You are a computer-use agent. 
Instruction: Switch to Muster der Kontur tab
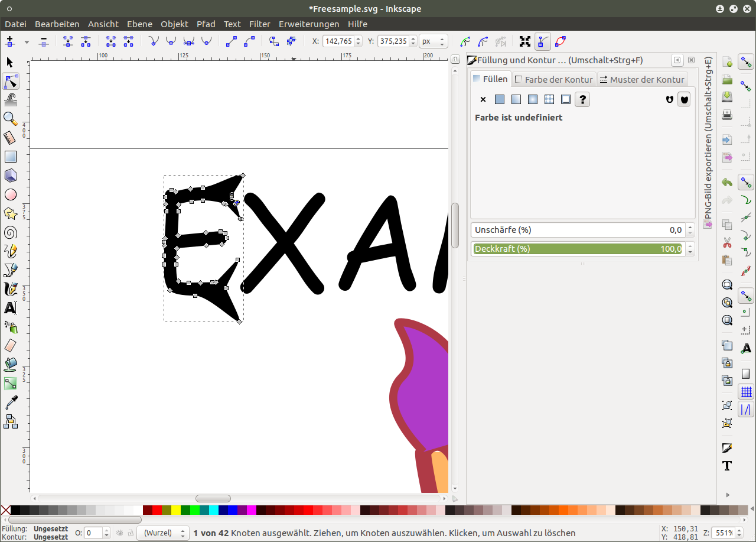pyautogui.click(x=641, y=79)
